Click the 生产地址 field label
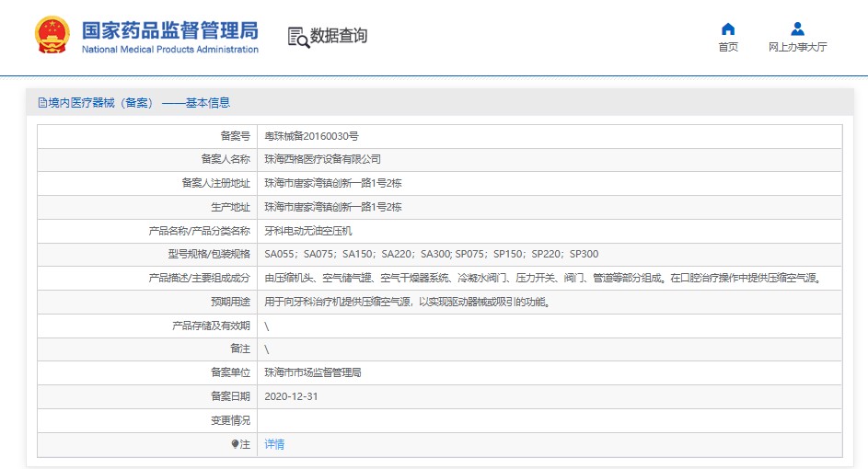 [230, 207]
